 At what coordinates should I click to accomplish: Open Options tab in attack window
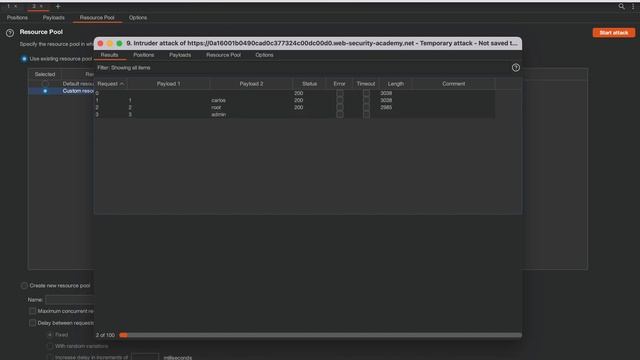pos(264,55)
